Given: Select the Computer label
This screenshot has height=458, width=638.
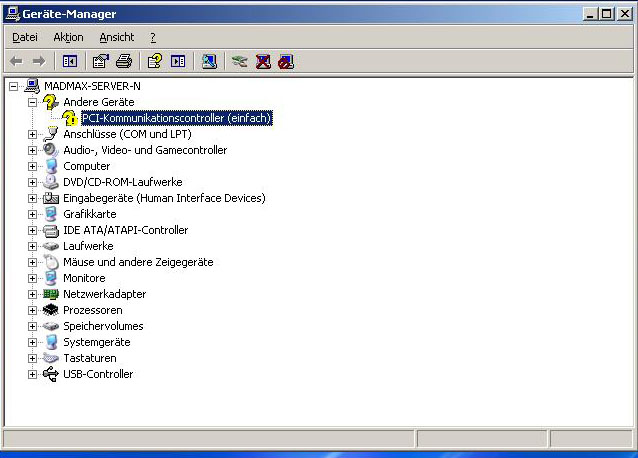Looking at the screenshot, I should 87,166.
